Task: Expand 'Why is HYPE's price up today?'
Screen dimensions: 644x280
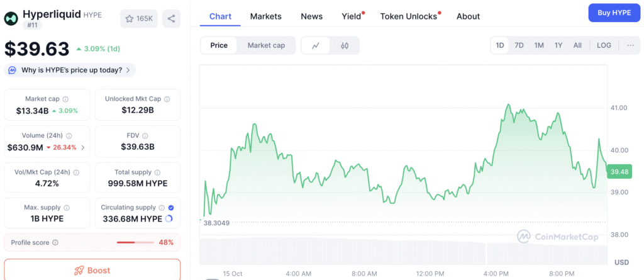Action: point(70,70)
